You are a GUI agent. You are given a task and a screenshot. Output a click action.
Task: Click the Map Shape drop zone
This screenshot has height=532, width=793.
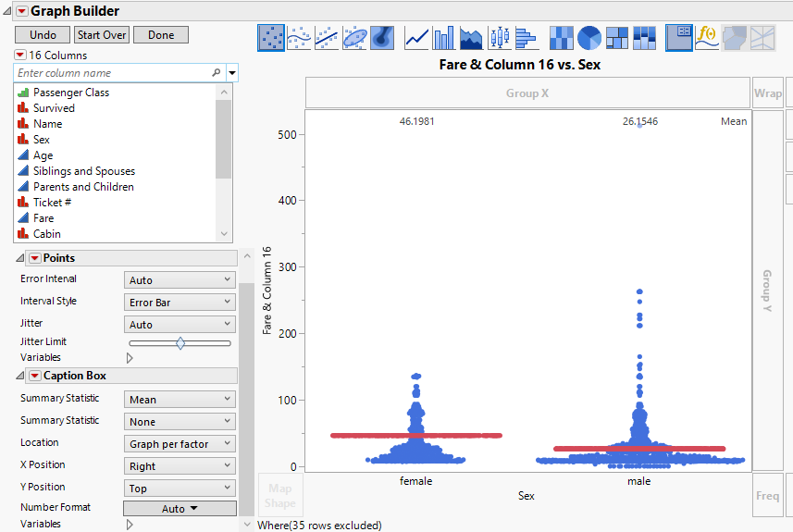(280, 496)
